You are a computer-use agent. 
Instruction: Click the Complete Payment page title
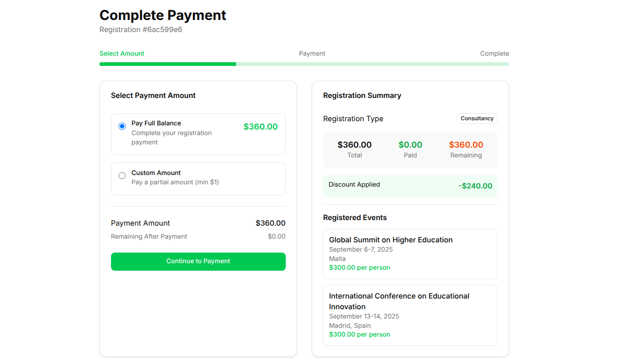(163, 15)
